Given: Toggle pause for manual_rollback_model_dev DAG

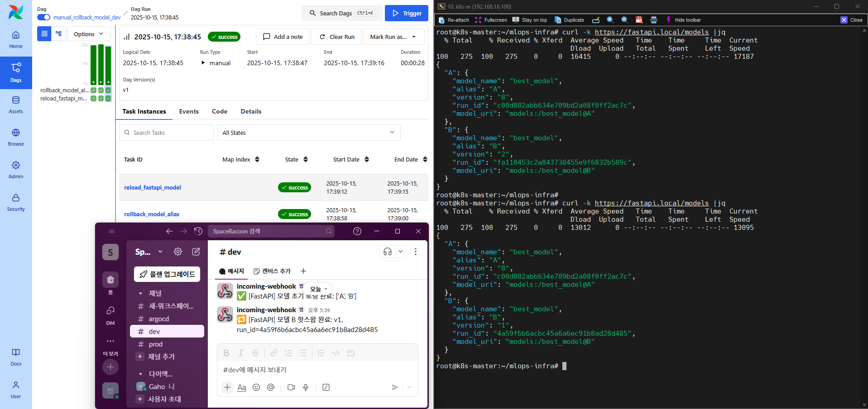Looking at the screenshot, I should point(43,17).
